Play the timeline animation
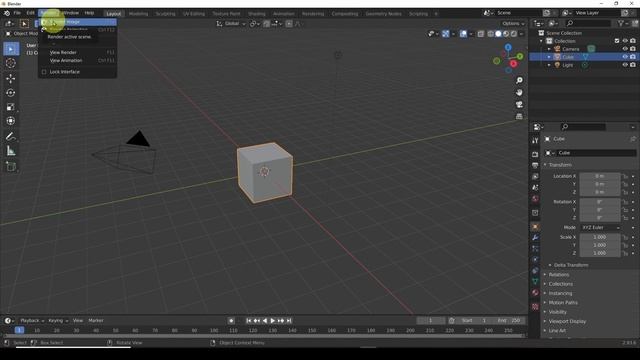The image size is (640, 360). click(x=273, y=321)
